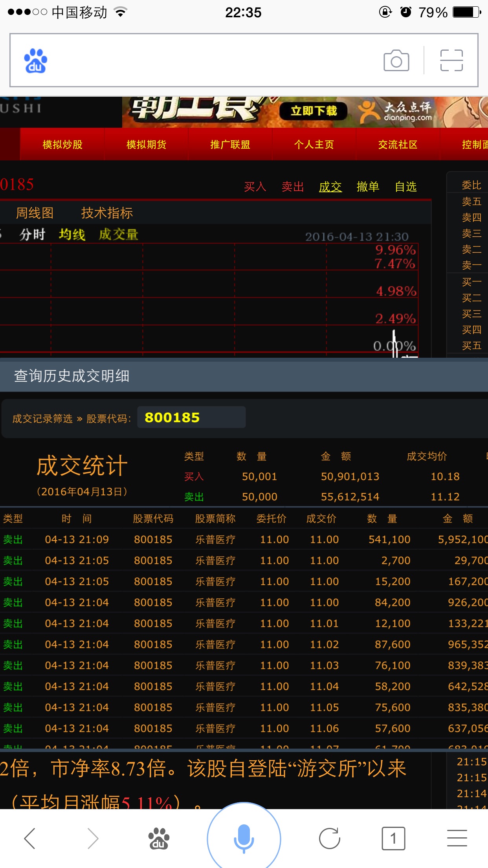Click the 买入 link
The image size is (488, 868).
click(x=255, y=187)
